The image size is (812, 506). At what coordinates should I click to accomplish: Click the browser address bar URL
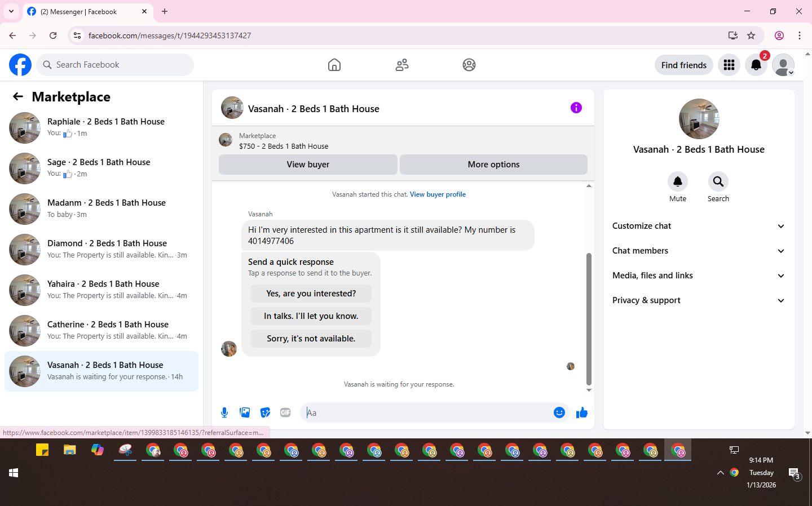[170, 35]
